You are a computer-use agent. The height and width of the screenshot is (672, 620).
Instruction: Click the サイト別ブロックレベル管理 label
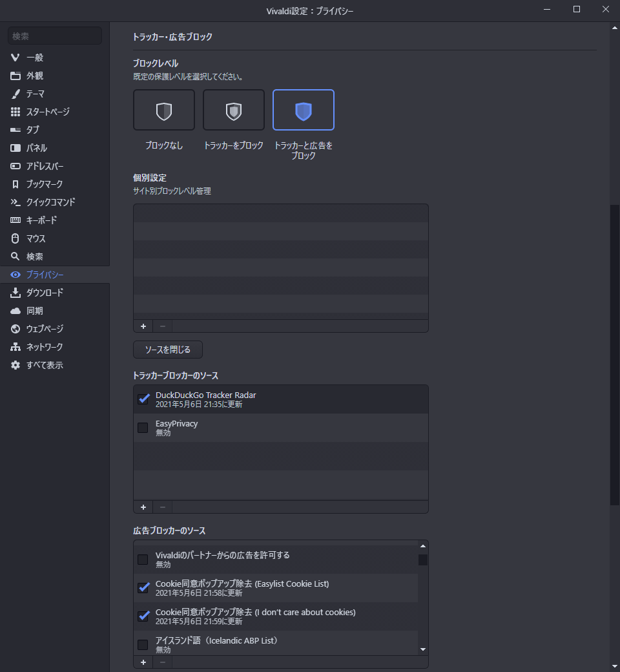click(x=172, y=191)
